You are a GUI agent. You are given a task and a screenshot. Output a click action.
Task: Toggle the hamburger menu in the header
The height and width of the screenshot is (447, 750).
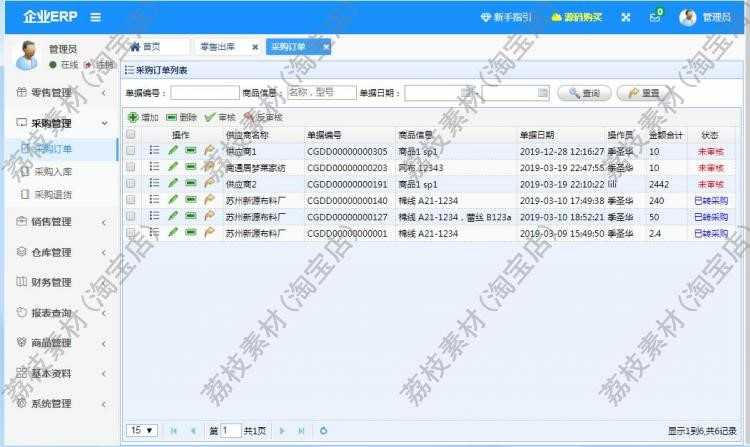[96, 17]
